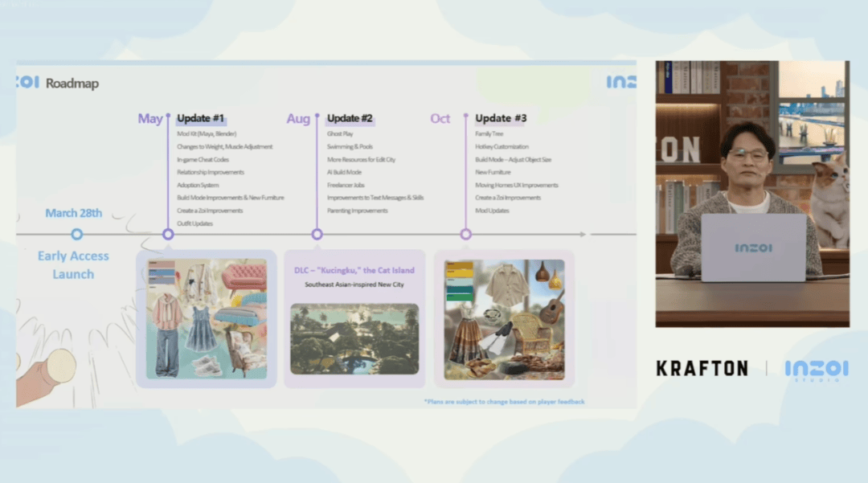Click "More Resources for Edit City"

coord(361,159)
